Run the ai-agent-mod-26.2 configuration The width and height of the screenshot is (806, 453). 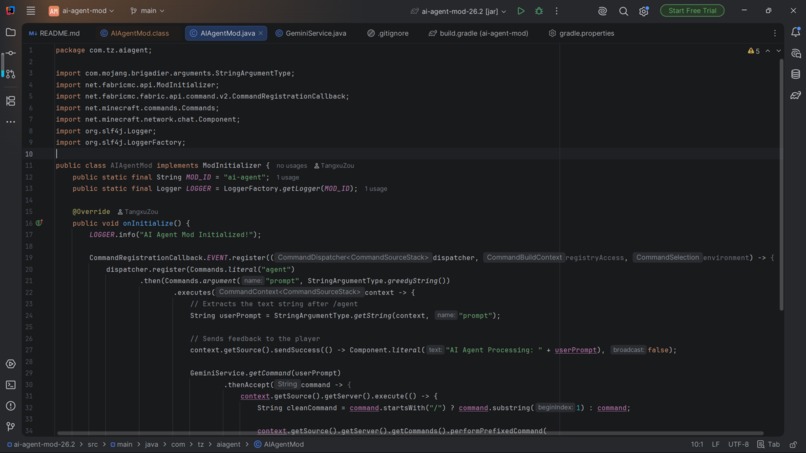pyautogui.click(x=521, y=11)
